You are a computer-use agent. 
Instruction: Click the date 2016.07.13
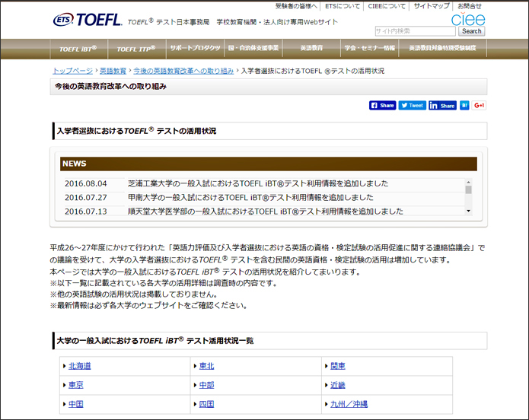(x=86, y=212)
